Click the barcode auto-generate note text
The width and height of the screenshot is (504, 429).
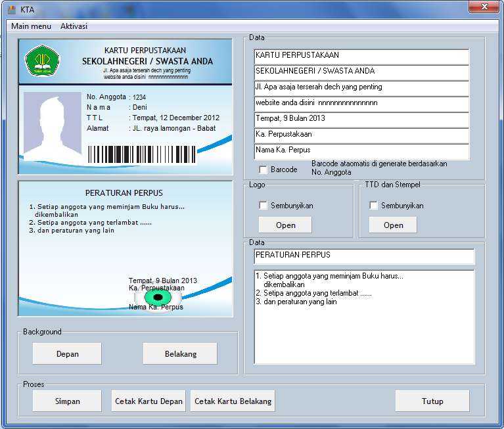[x=379, y=168]
